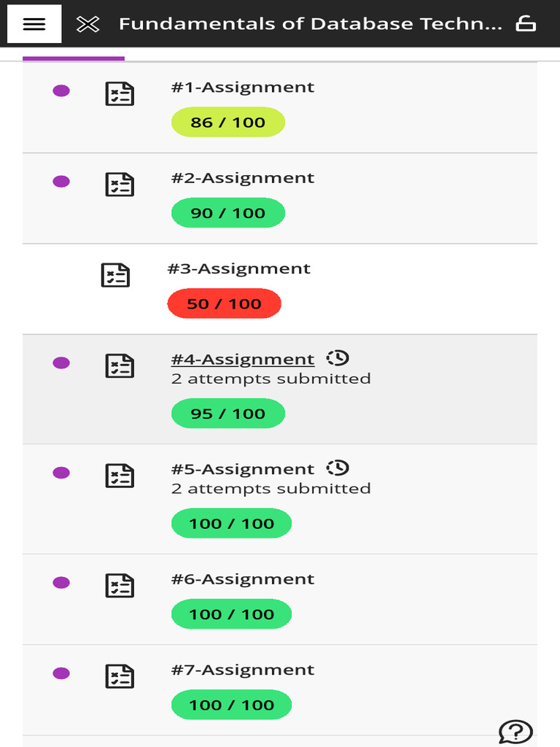Open the hamburger navigation menu

[x=34, y=24]
